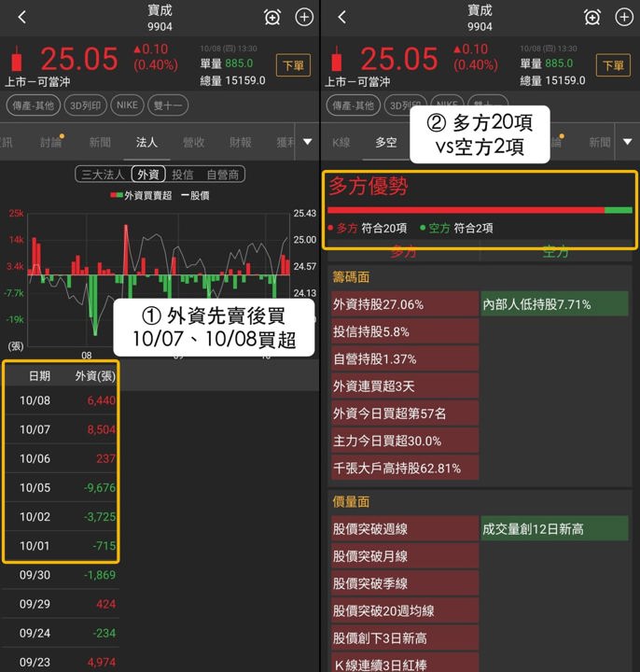640x672 pixels.
Task: Tap 外資買賣超 chart legend
Action: pos(142,196)
